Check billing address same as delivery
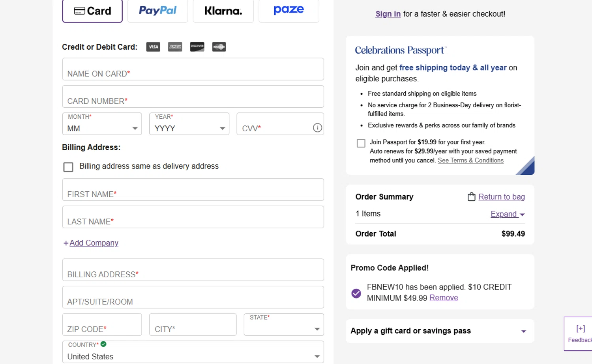 point(68,167)
